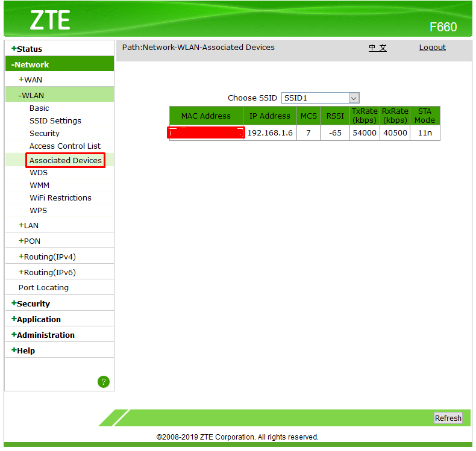Open the Basic WLAN page
Image resolution: width=476 pixels, height=451 pixels.
coord(39,108)
